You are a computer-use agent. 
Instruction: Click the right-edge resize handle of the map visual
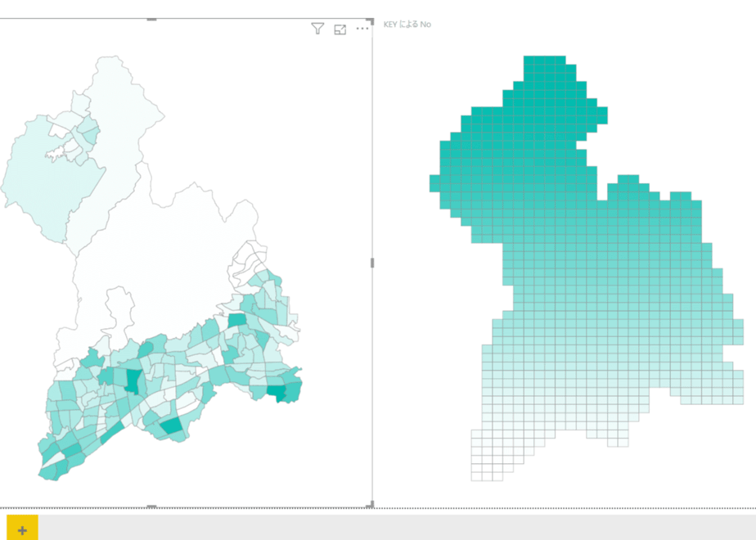click(371, 263)
